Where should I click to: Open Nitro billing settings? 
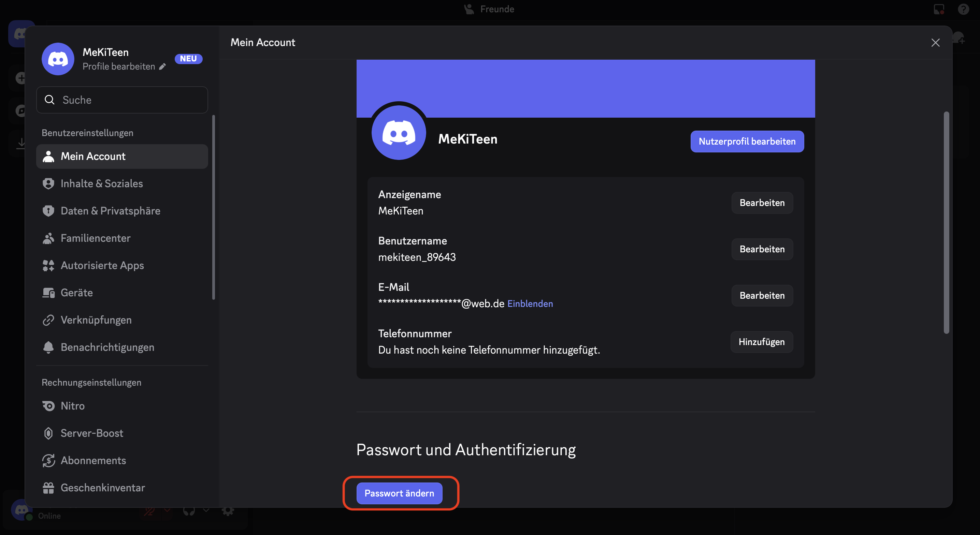73,406
